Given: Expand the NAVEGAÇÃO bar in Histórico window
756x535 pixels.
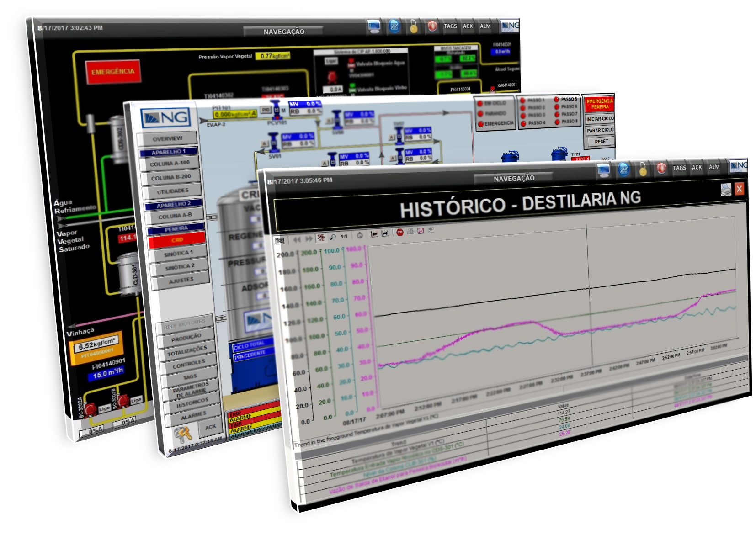Looking at the screenshot, I should (x=514, y=178).
